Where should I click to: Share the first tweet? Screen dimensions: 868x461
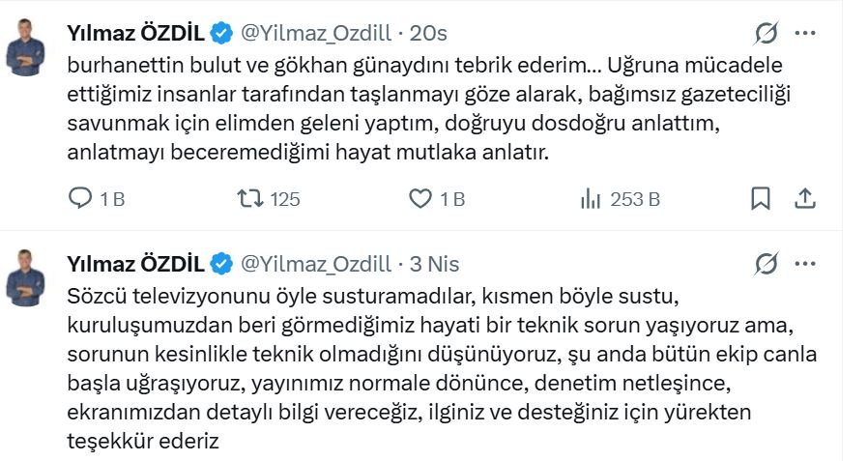804,199
